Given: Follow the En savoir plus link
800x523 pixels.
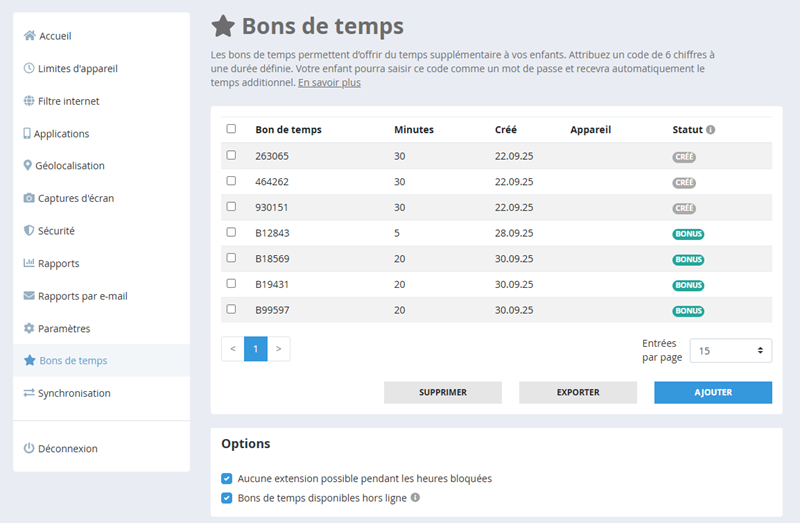Looking at the screenshot, I should (x=329, y=83).
